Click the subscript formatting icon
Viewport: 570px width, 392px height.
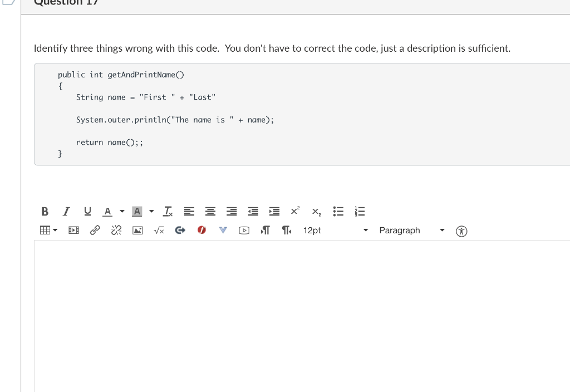click(x=316, y=212)
